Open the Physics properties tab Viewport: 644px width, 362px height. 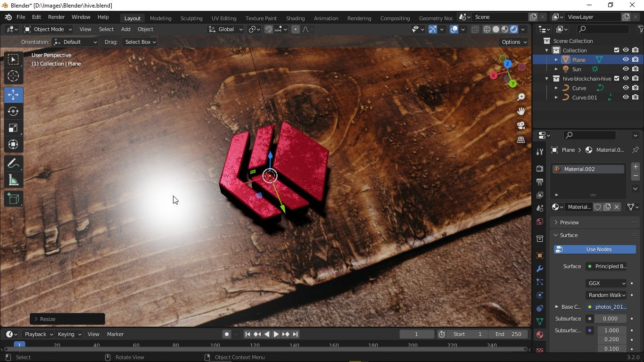coord(540,295)
